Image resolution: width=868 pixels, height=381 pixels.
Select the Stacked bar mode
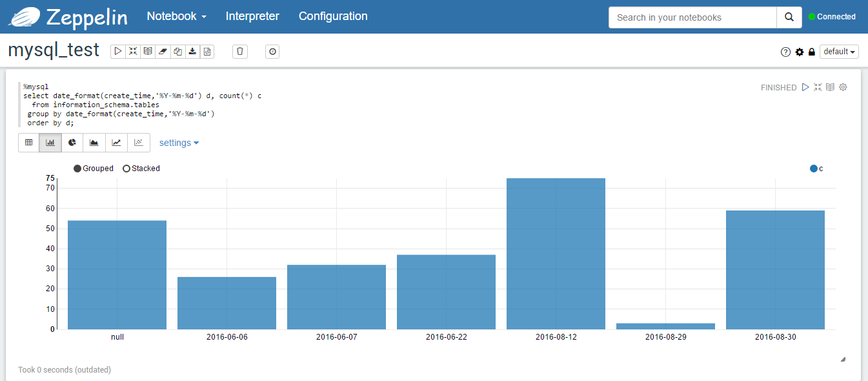[141, 169]
